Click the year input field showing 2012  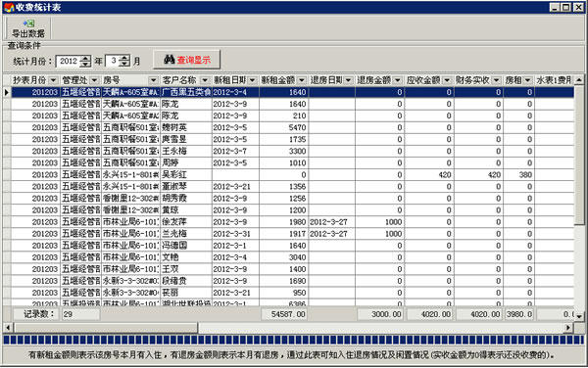coord(69,61)
